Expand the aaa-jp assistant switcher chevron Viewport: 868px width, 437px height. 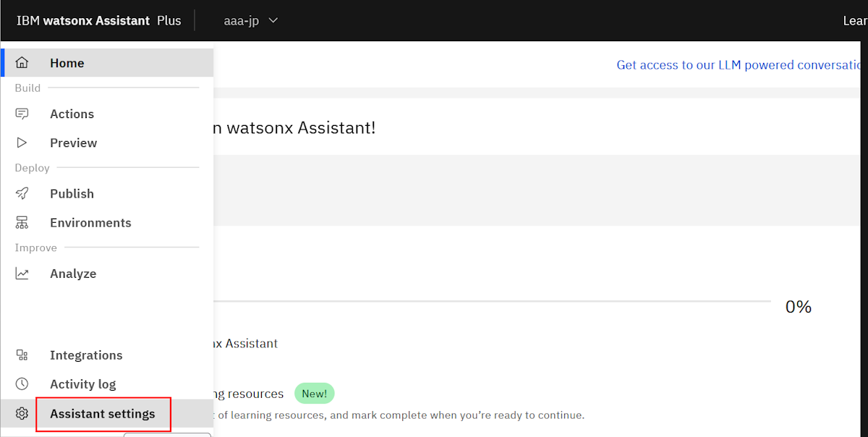pos(273,20)
